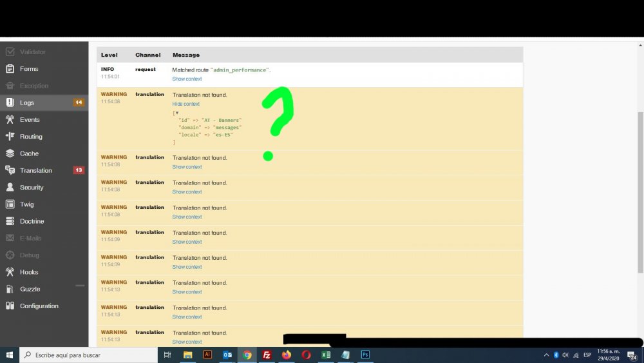The image size is (644, 363).
Task: Open Outlook from taskbar
Action: point(227,355)
